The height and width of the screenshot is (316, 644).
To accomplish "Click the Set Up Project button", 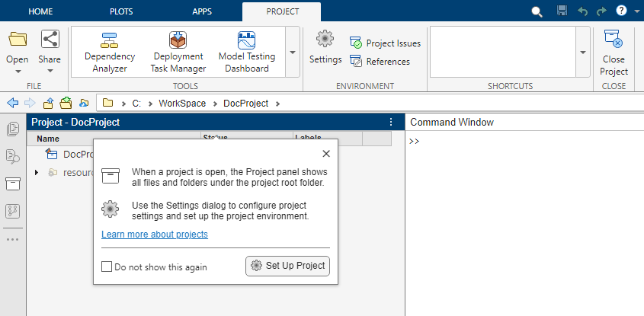I will [x=288, y=266].
